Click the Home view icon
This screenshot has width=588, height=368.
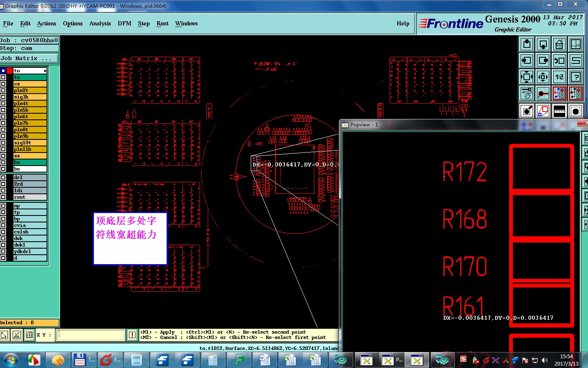click(x=559, y=44)
